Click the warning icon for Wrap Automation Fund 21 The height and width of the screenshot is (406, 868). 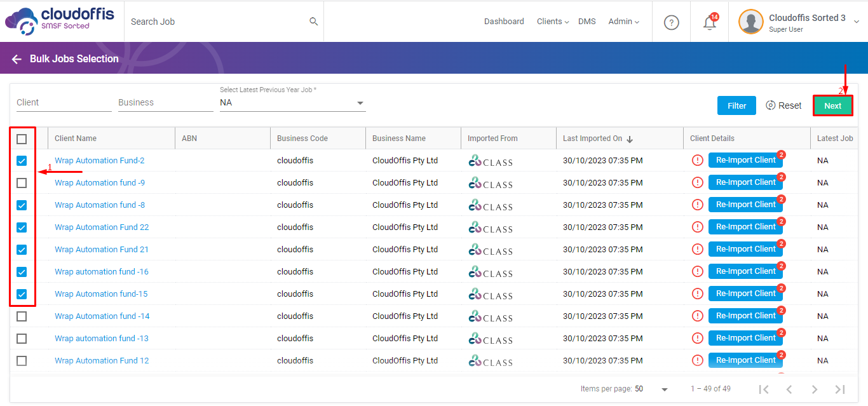(698, 249)
